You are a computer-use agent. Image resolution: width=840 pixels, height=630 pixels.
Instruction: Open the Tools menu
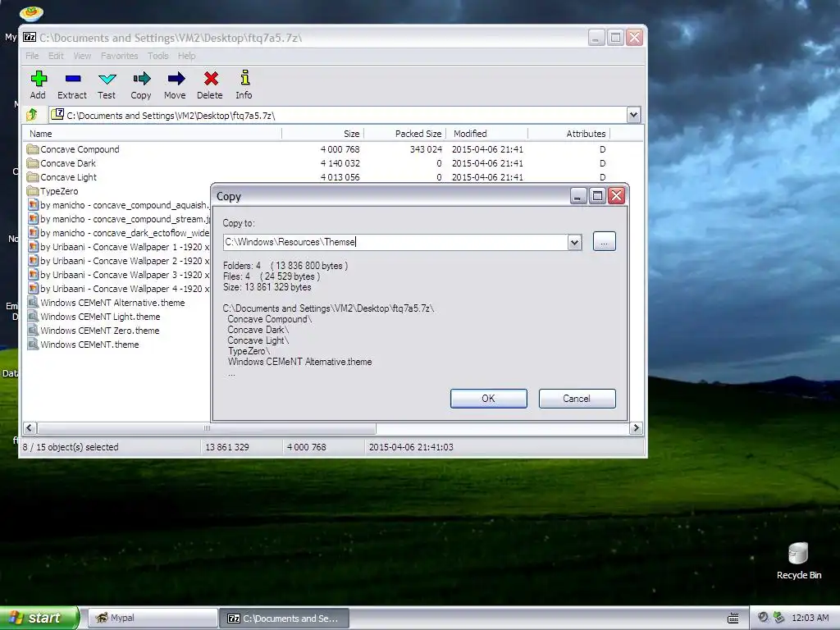pos(158,56)
